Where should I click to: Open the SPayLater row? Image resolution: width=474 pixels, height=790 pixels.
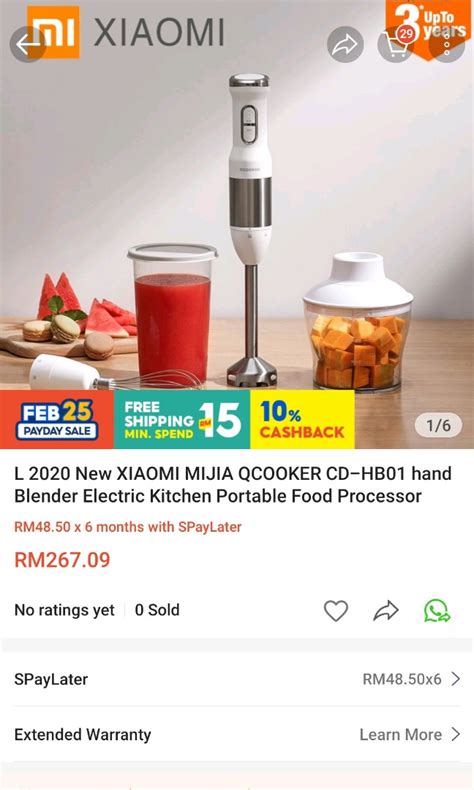coord(237,679)
